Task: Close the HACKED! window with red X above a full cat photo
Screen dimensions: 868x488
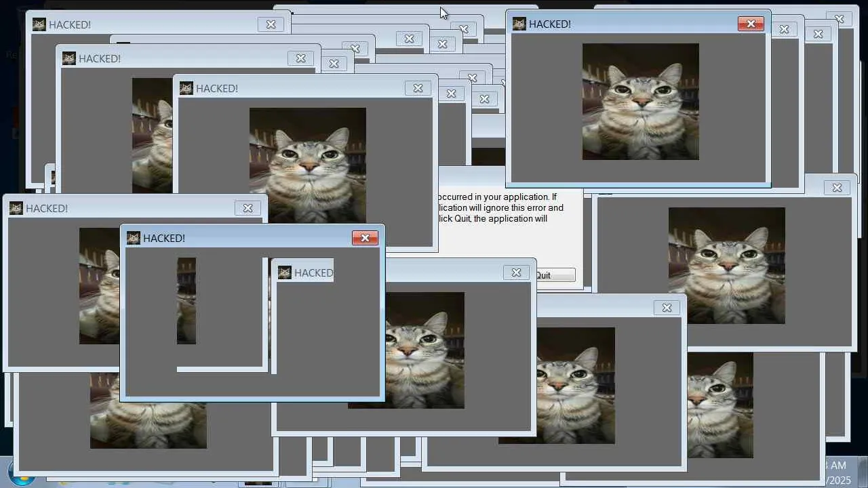Action: click(x=751, y=24)
